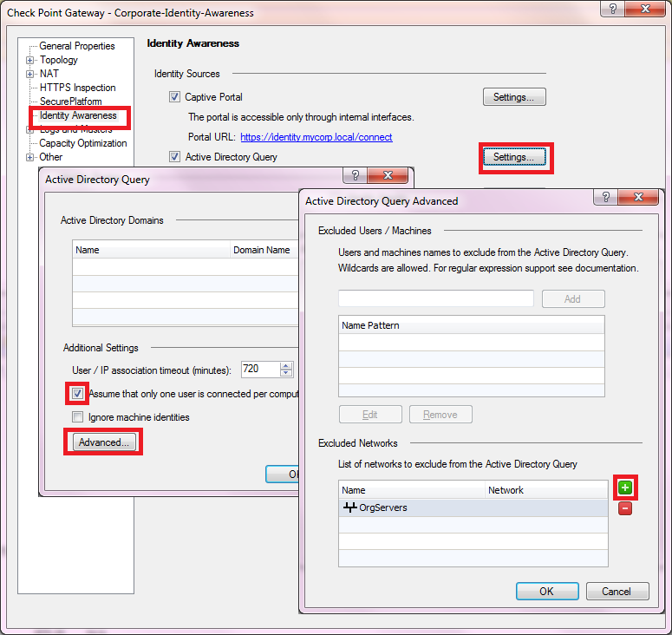Select Topology in the navigation tree
672x635 pixels.
click(x=59, y=60)
